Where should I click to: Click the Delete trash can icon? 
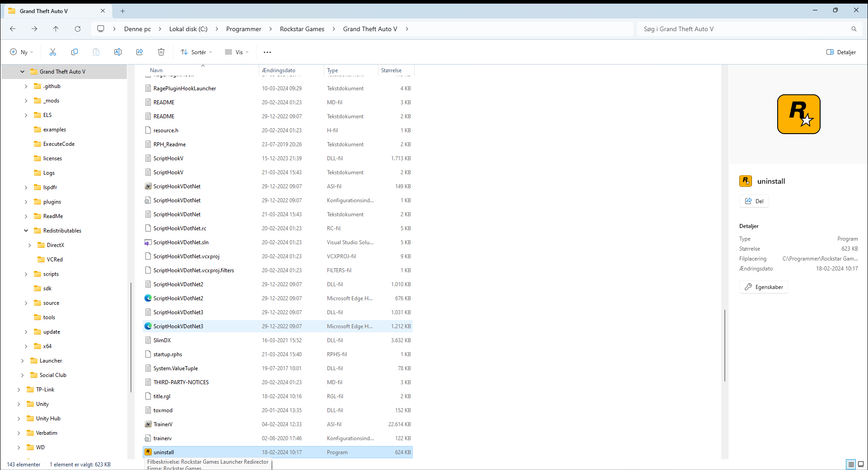[161, 52]
